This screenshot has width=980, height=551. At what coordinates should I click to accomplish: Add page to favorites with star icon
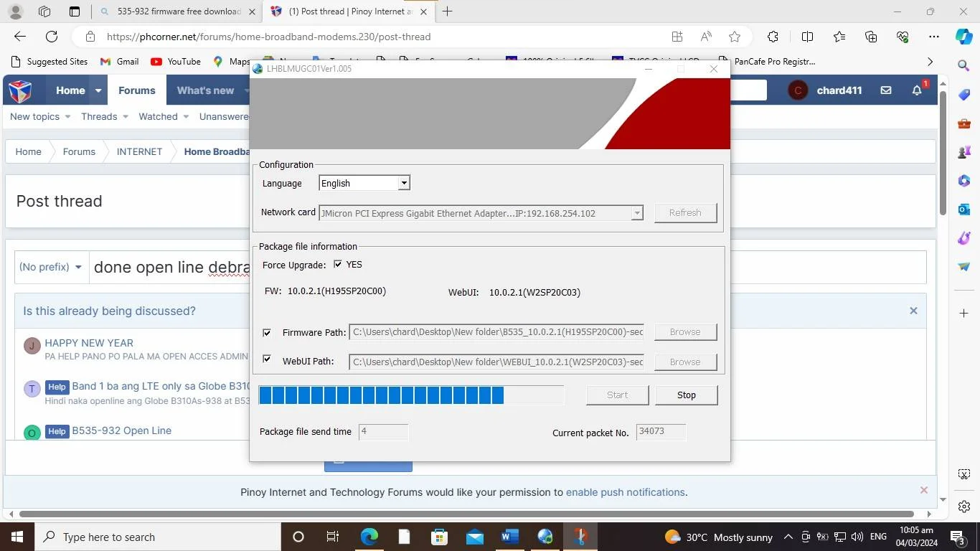735,37
